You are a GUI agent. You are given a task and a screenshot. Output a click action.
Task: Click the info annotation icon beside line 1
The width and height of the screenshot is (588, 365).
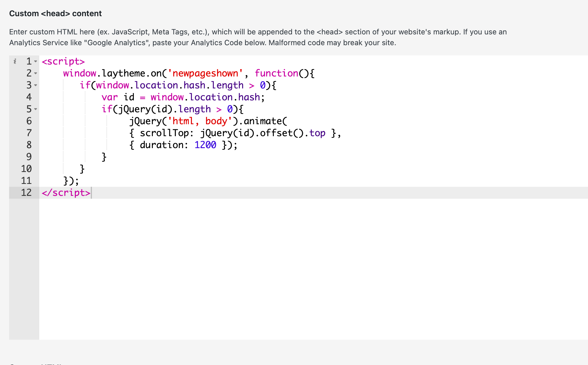click(15, 61)
